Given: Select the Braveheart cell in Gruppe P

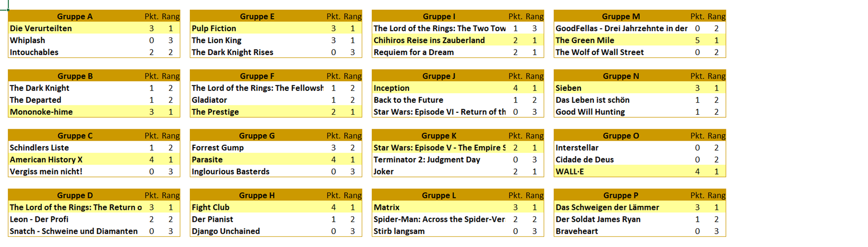Looking at the screenshot, I should tap(621, 231).
